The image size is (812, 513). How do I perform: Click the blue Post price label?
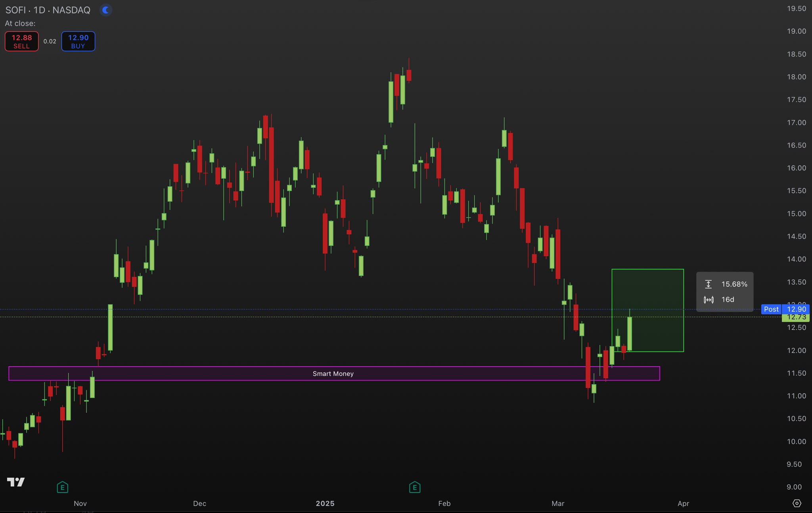(x=771, y=309)
